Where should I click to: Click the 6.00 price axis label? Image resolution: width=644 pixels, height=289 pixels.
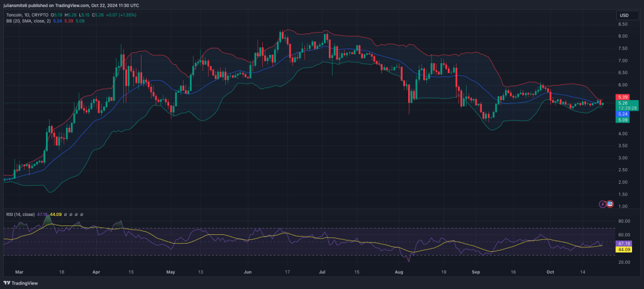[x=622, y=85]
